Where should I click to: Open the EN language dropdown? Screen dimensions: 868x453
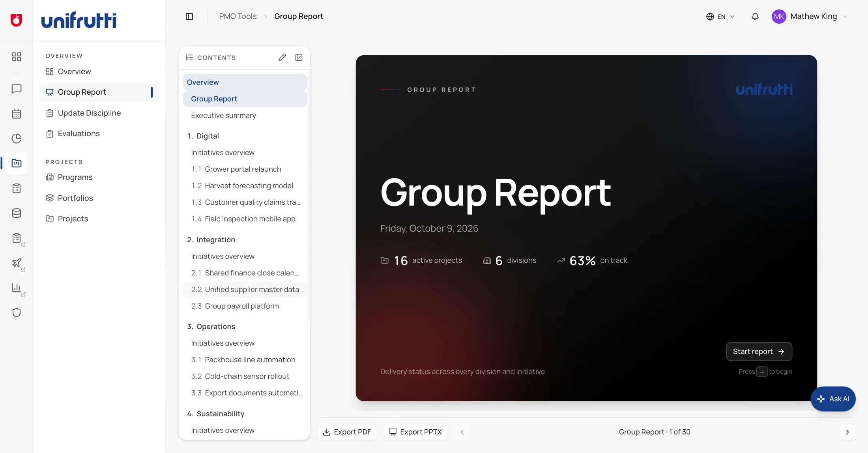tap(720, 16)
